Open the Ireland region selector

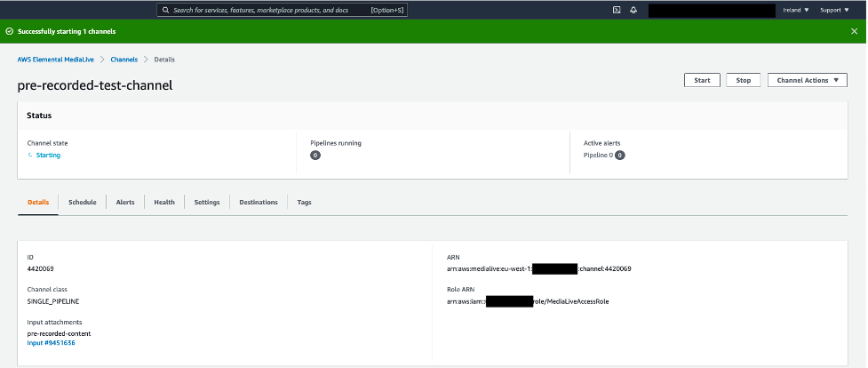point(796,10)
